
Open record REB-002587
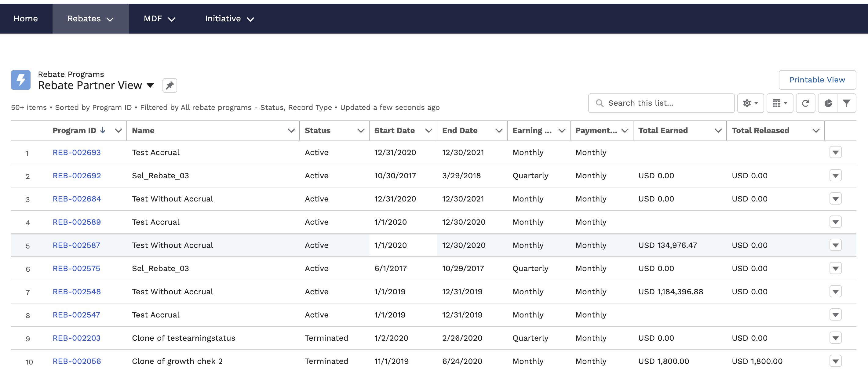76,245
